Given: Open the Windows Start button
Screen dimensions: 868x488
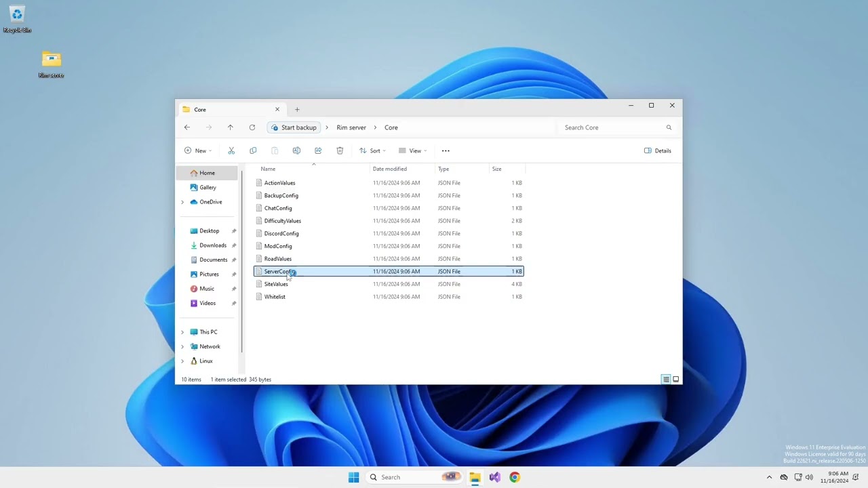Looking at the screenshot, I should coord(354,477).
